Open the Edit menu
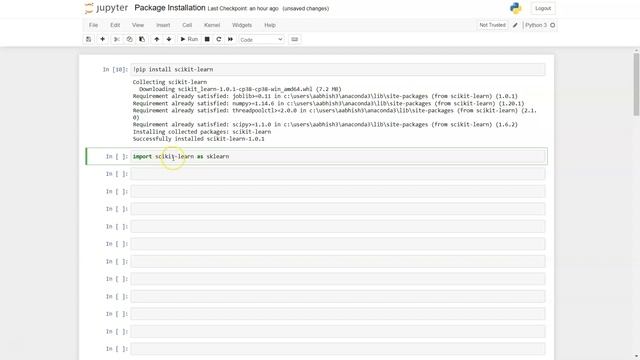This screenshot has height=360, width=640. tap(115, 25)
